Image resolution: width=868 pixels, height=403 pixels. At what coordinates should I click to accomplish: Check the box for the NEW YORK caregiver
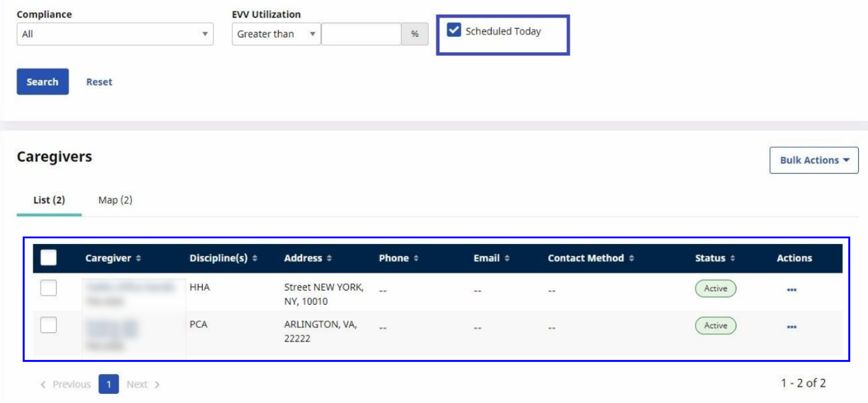coord(49,288)
